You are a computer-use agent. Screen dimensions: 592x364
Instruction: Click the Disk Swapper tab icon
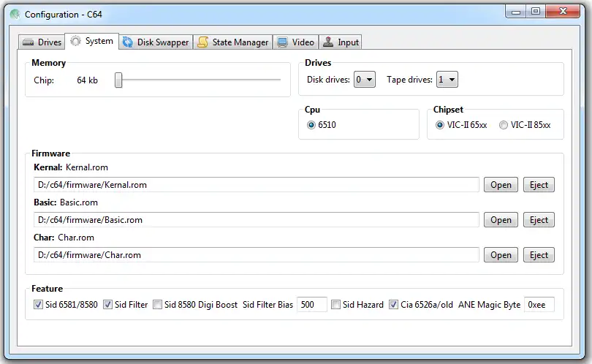(x=128, y=42)
